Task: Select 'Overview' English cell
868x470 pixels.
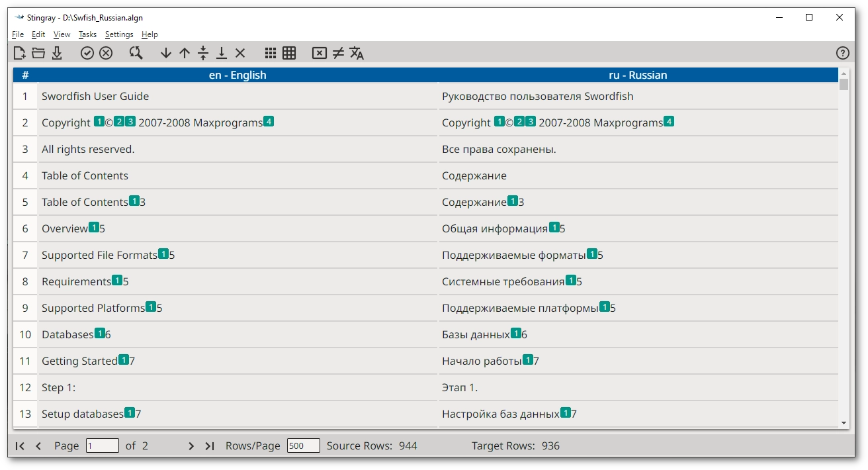Action: tap(238, 228)
